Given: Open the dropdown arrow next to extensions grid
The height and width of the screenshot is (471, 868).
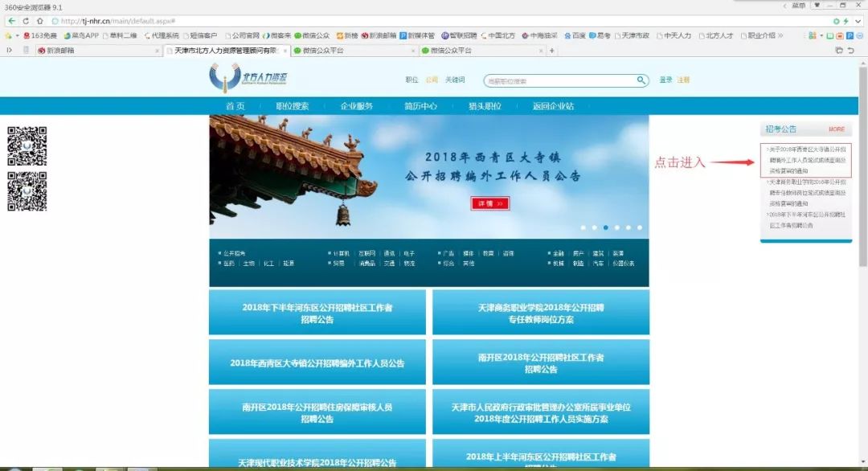Looking at the screenshot, I should pyautogui.click(x=821, y=35).
